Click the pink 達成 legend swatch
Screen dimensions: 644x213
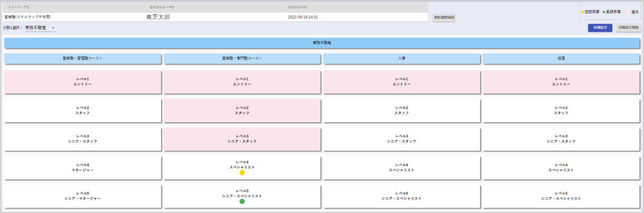tap(627, 11)
